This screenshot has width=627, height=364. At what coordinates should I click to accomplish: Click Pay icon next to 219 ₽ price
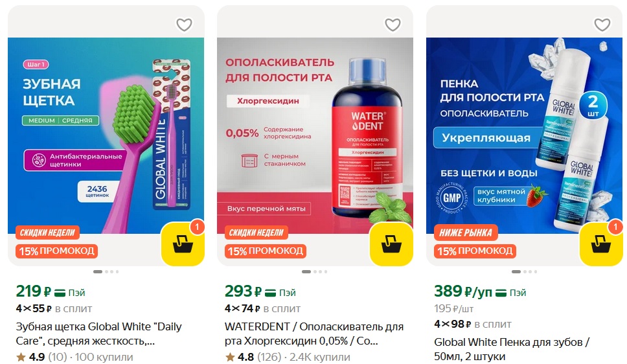pos(69,293)
